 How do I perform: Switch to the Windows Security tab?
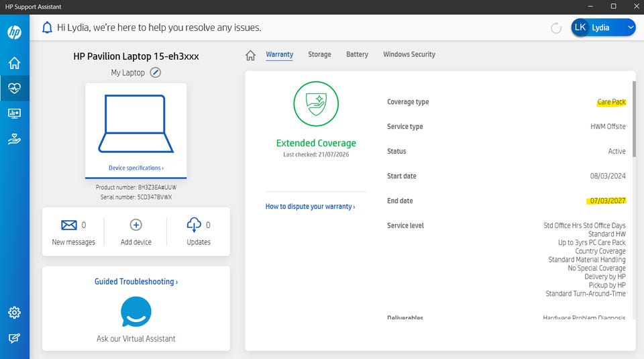(409, 54)
